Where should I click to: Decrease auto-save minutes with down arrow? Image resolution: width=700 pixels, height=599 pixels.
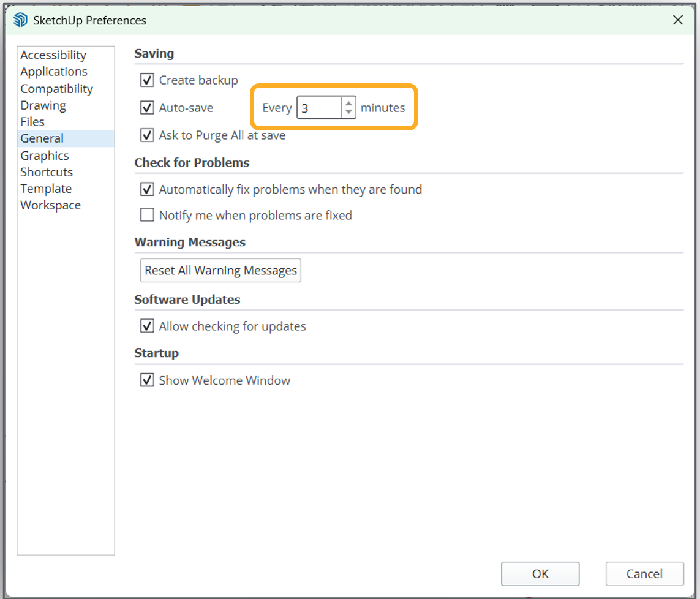(x=348, y=112)
